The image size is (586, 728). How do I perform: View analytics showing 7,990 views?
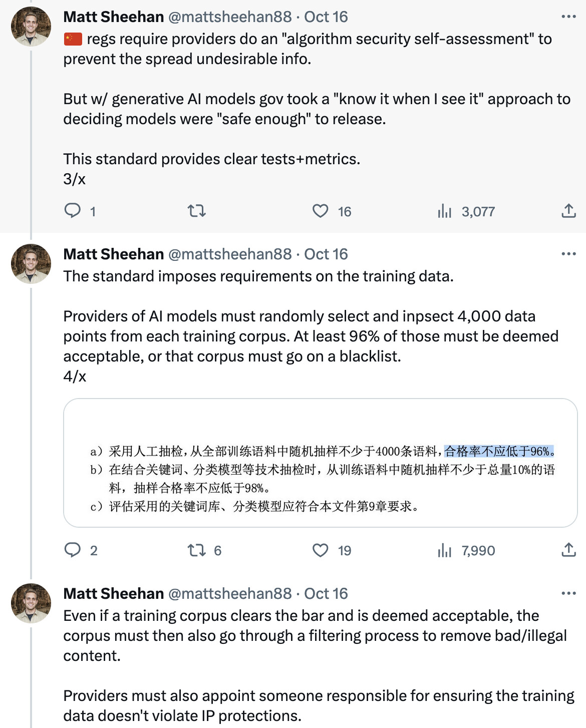[x=445, y=551]
